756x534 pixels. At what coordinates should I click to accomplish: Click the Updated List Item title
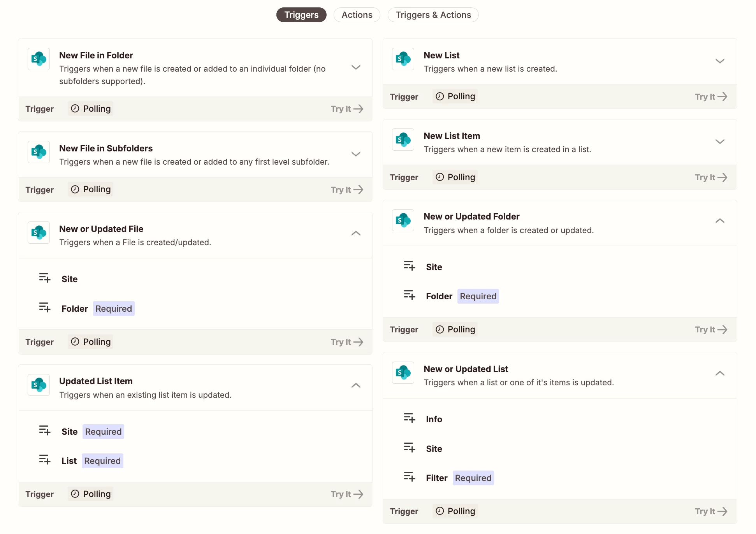[96, 381]
